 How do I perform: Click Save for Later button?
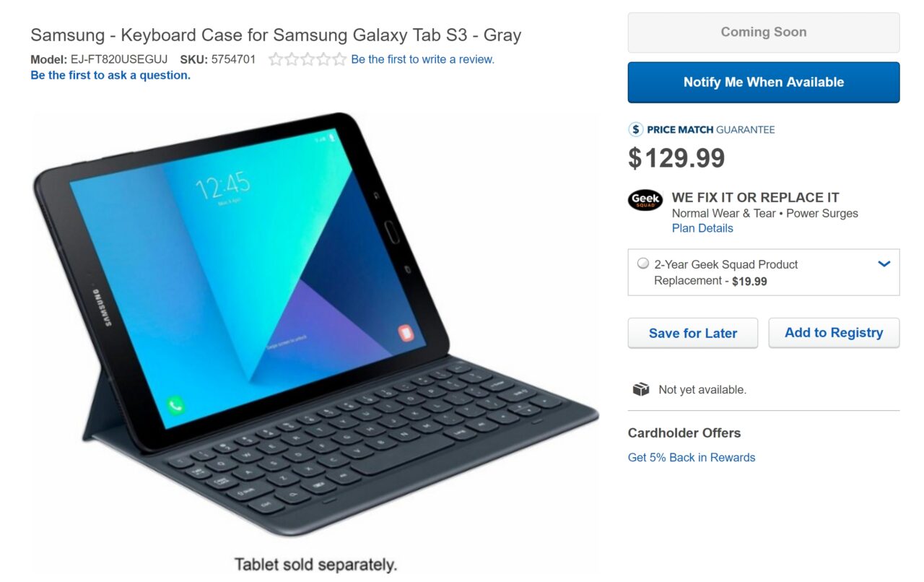click(x=692, y=333)
